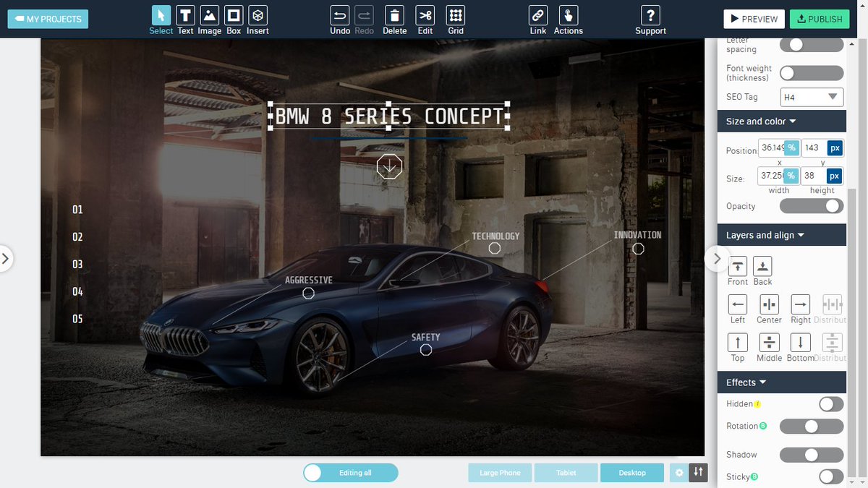The width and height of the screenshot is (868, 488).
Task: Click the width size input field
Action: 771,176
